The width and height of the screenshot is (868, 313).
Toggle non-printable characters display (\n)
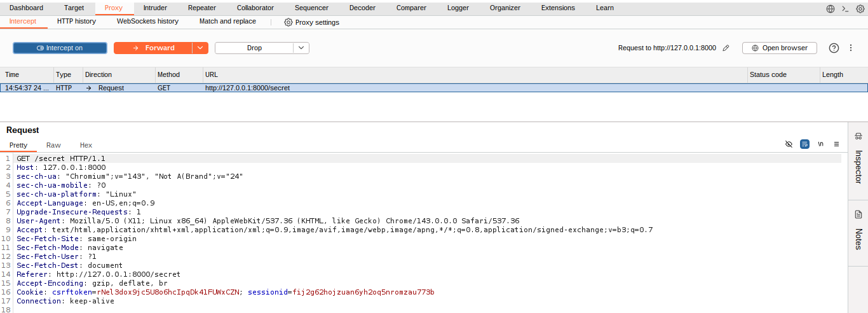tap(820, 144)
